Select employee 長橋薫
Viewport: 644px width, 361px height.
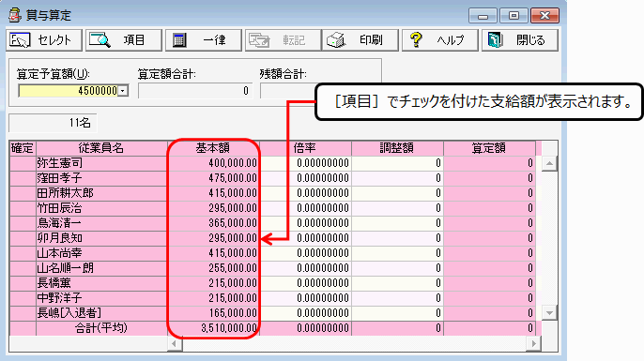[101, 283]
